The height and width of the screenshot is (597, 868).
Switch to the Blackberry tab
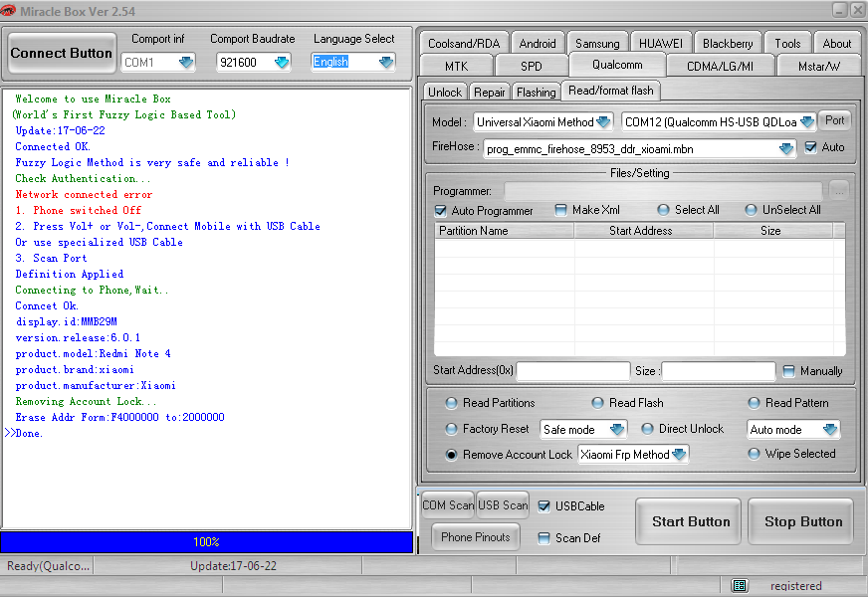(x=728, y=43)
